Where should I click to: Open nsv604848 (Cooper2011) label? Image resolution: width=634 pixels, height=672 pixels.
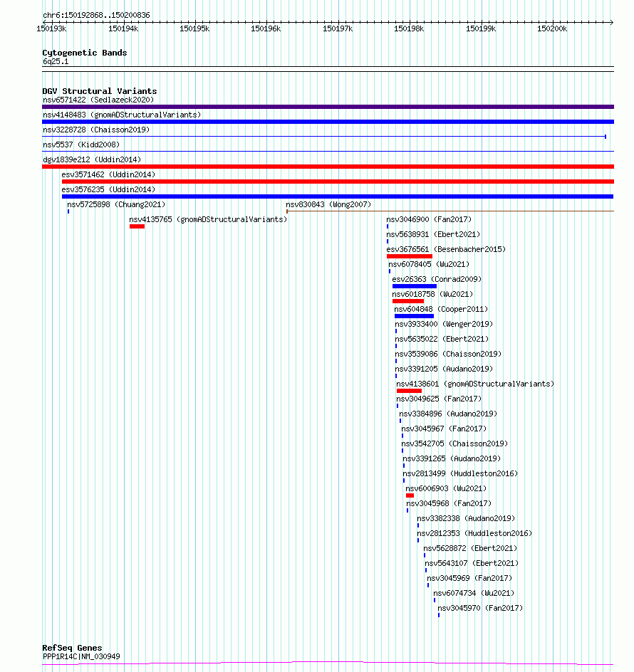coord(441,310)
